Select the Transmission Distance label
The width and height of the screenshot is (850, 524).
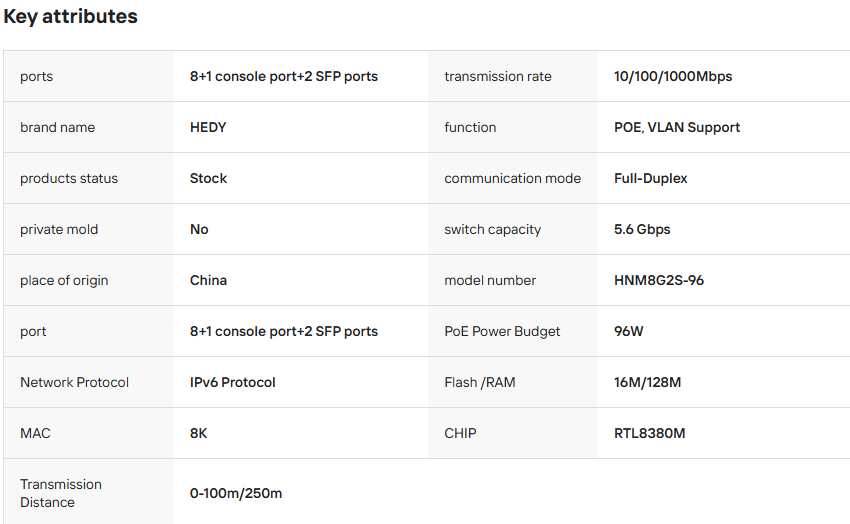tap(61, 493)
